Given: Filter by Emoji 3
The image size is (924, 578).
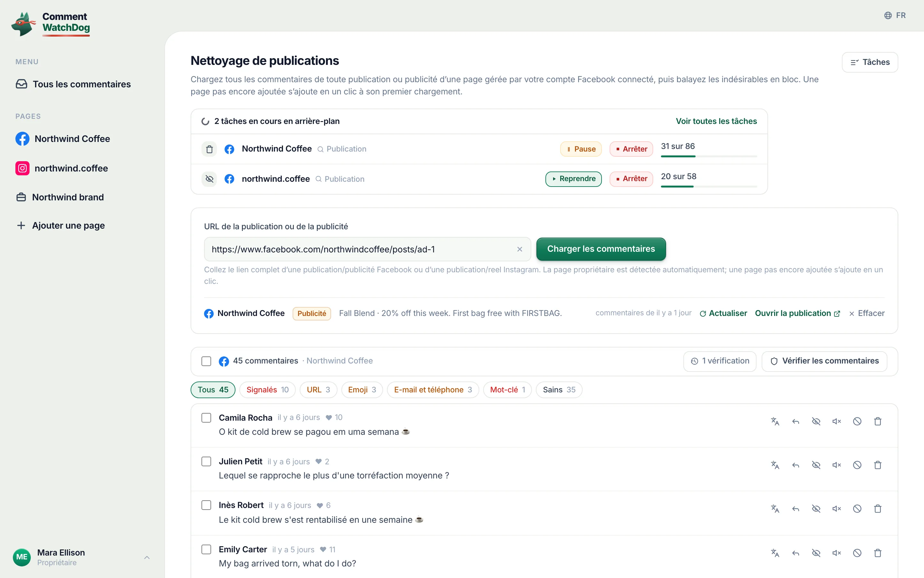Looking at the screenshot, I should coord(362,390).
